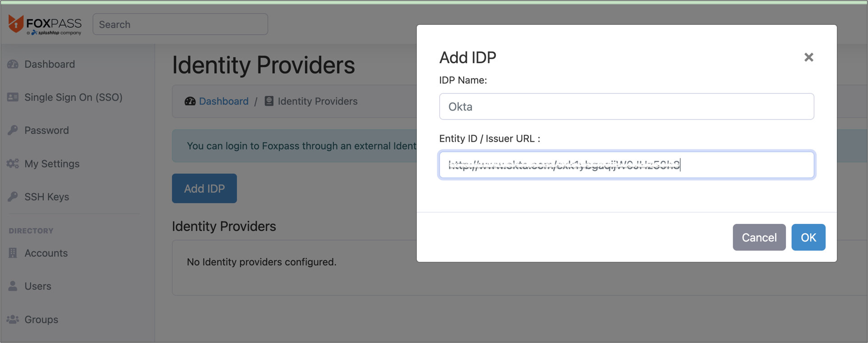Cancel the Add IDP dialog
Image resolution: width=868 pixels, height=343 pixels.
pyautogui.click(x=759, y=237)
